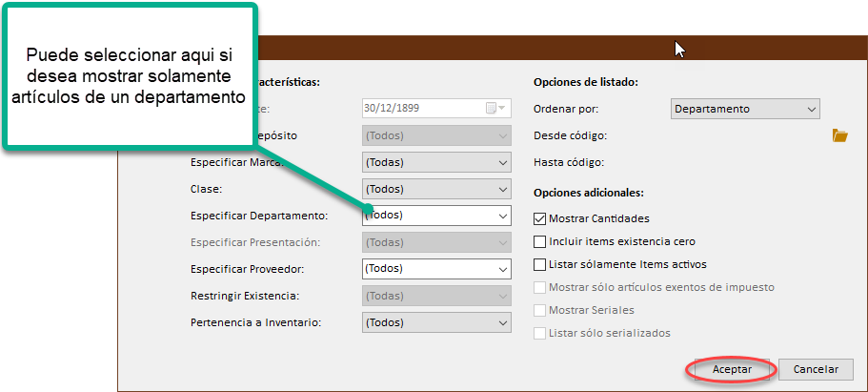Viewport: 868px width, 392px height.
Task: Click the Restringir Existencia dropdown
Action: (x=437, y=296)
